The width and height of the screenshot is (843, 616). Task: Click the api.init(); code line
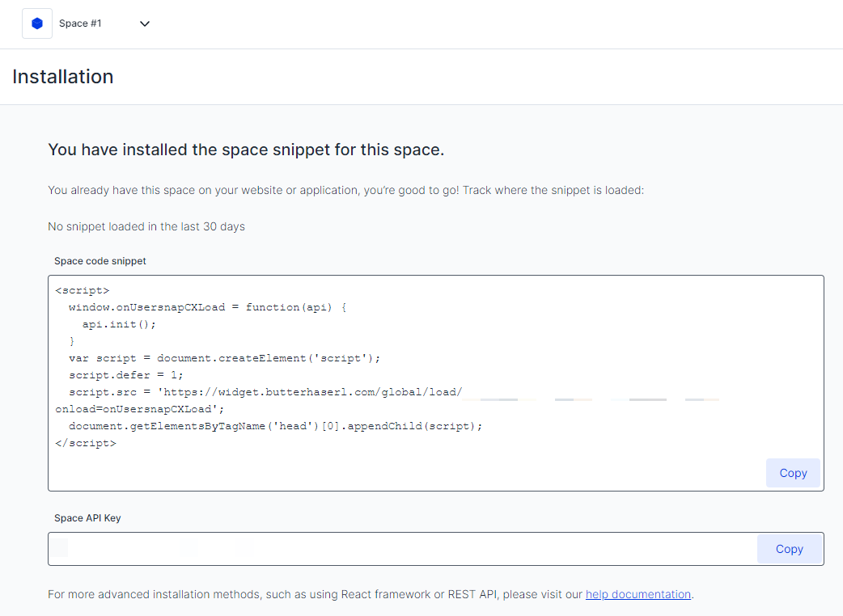(x=119, y=324)
